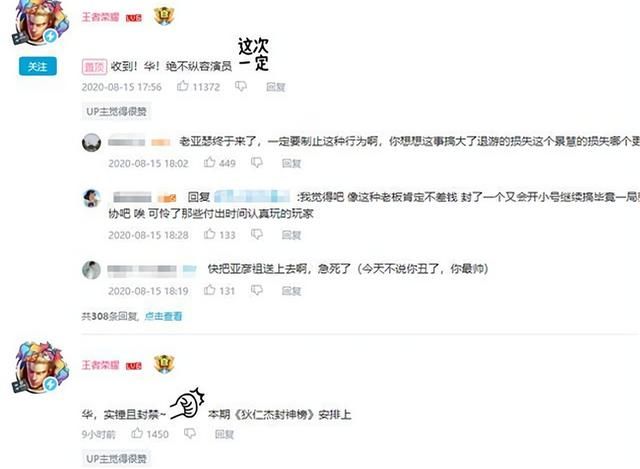The height and width of the screenshot is (469, 640).
Task: Expand all 308 replies via 点击查看
Action: tap(163, 316)
